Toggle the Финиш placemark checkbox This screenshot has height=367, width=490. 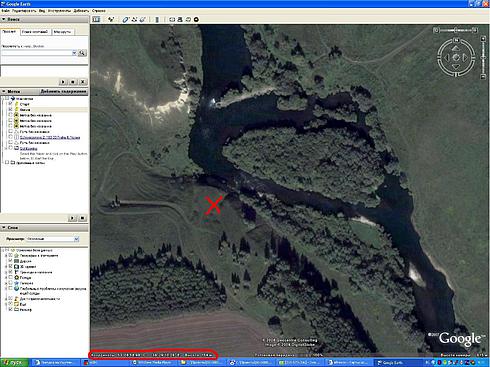click(x=10, y=109)
